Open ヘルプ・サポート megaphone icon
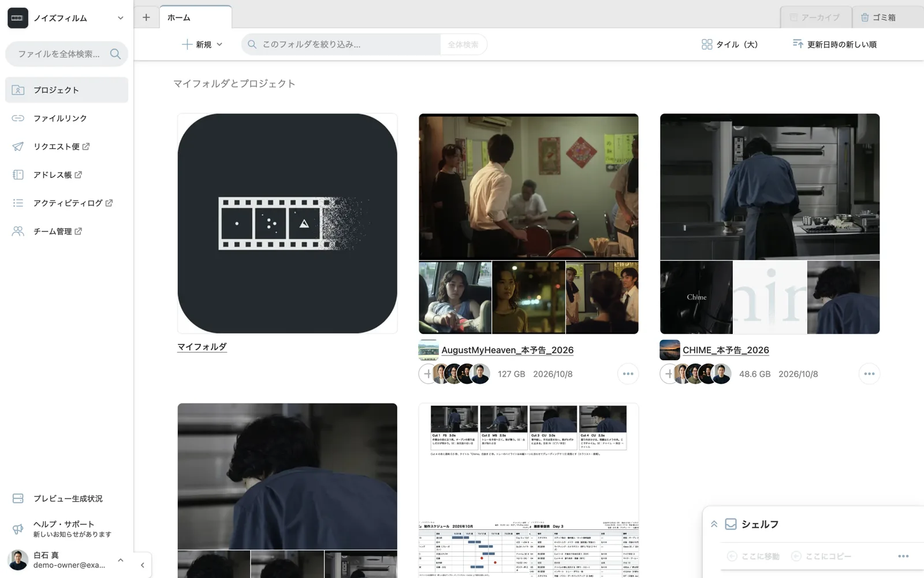The image size is (924, 578). (18, 529)
